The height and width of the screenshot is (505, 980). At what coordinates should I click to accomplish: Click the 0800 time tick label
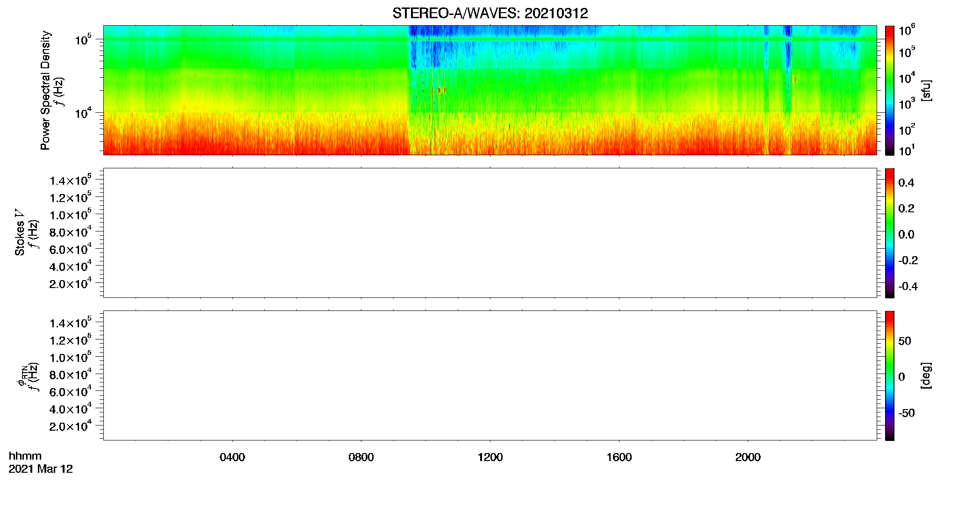tap(361, 457)
